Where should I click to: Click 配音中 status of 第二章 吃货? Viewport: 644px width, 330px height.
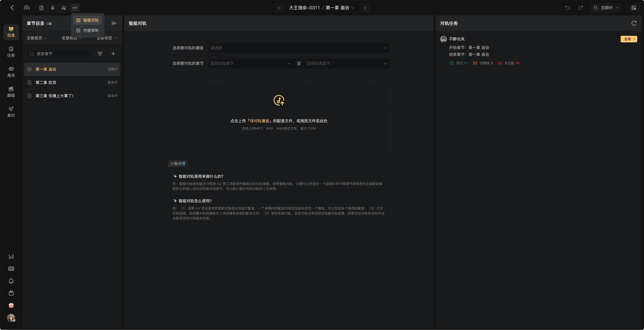coord(113,82)
